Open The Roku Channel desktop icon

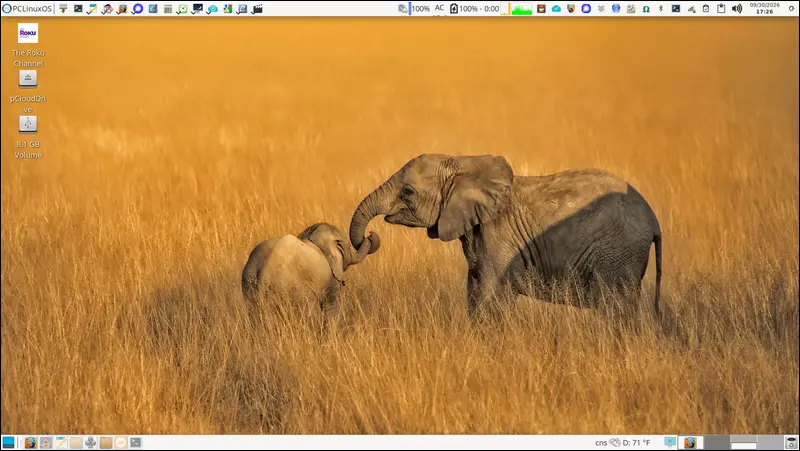[28, 45]
